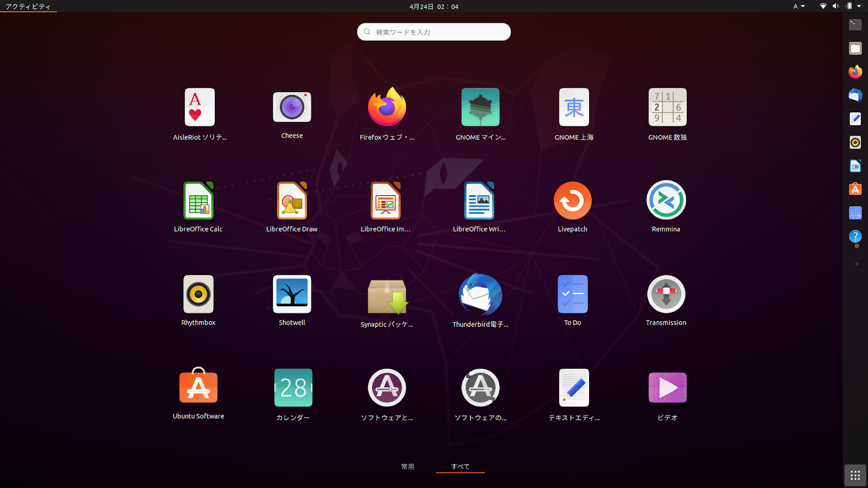Open the Livepatch app

click(x=572, y=201)
